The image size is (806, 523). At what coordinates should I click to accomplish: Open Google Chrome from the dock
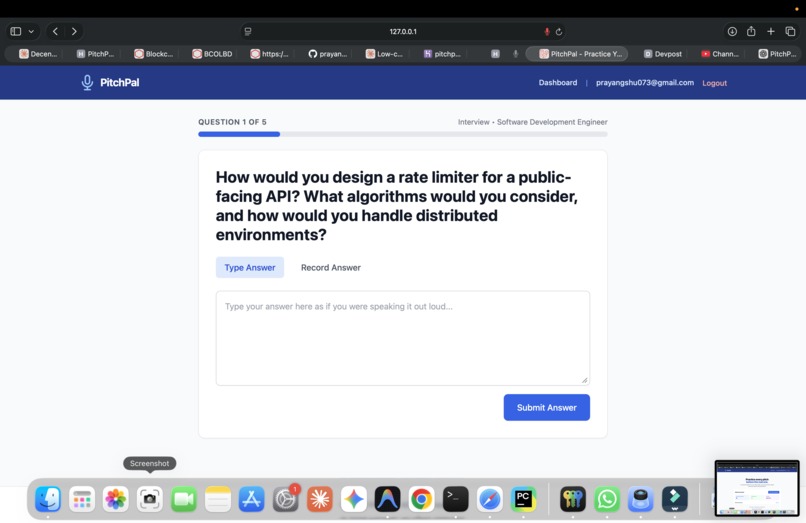point(422,499)
